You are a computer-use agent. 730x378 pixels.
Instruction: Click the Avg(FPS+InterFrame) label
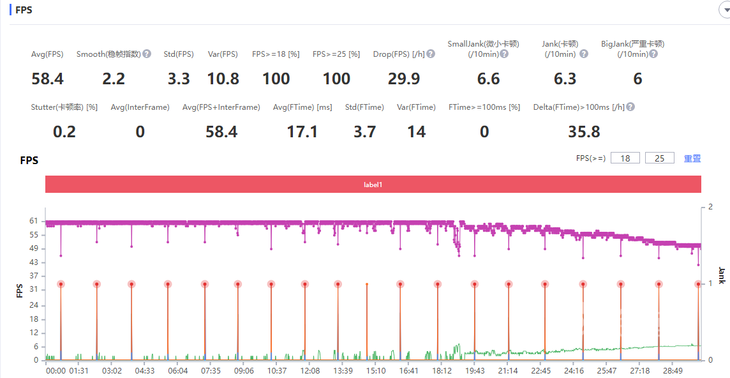pos(221,108)
